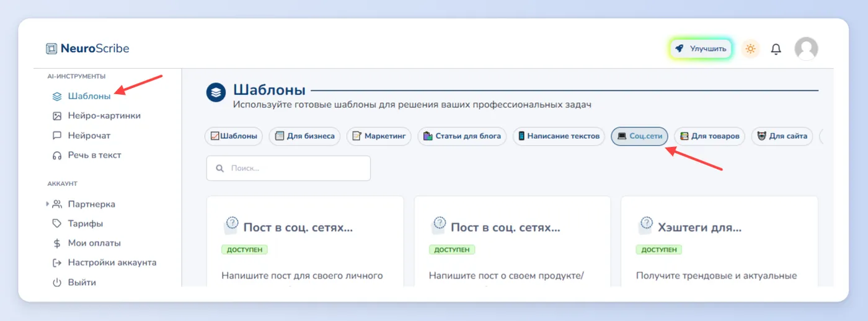Open the first Пост в соц. сетях card (личного блога)
Image resolution: width=868 pixels, height=321 pixels.
click(x=305, y=242)
